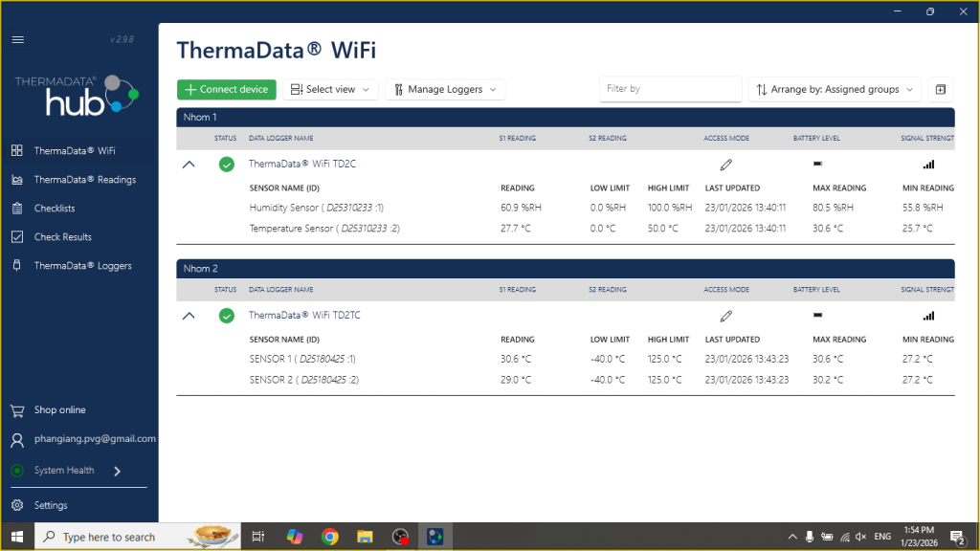Click green status check for TD2TC

pos(226,316)
